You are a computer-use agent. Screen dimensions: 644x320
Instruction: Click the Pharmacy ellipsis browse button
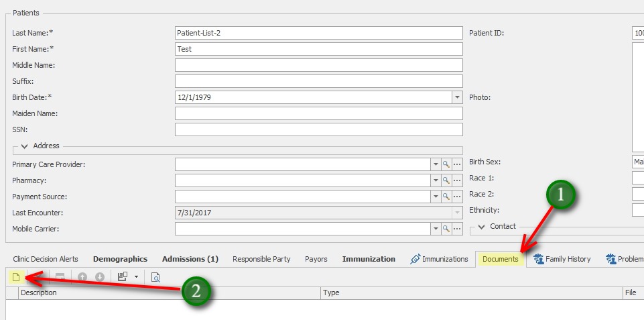(457, 180)
